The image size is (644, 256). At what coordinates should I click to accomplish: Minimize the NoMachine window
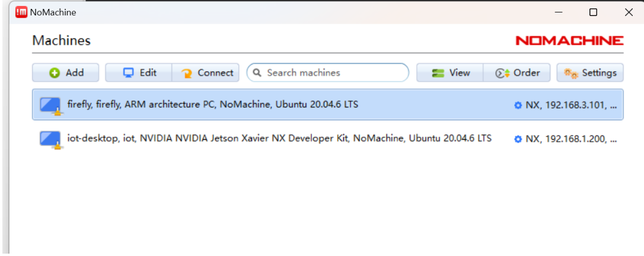558,12
